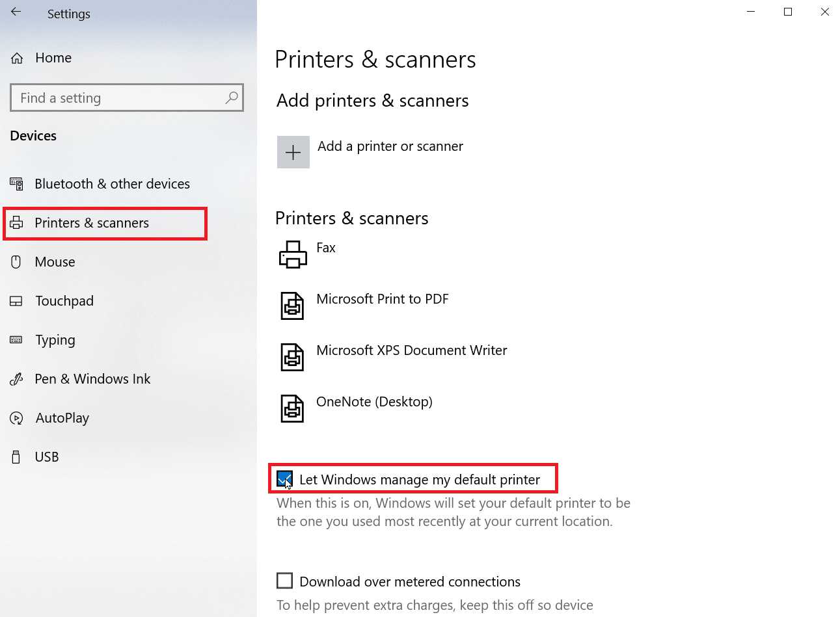Click the Mouse sidebar icon

click(x=16, y=262)
